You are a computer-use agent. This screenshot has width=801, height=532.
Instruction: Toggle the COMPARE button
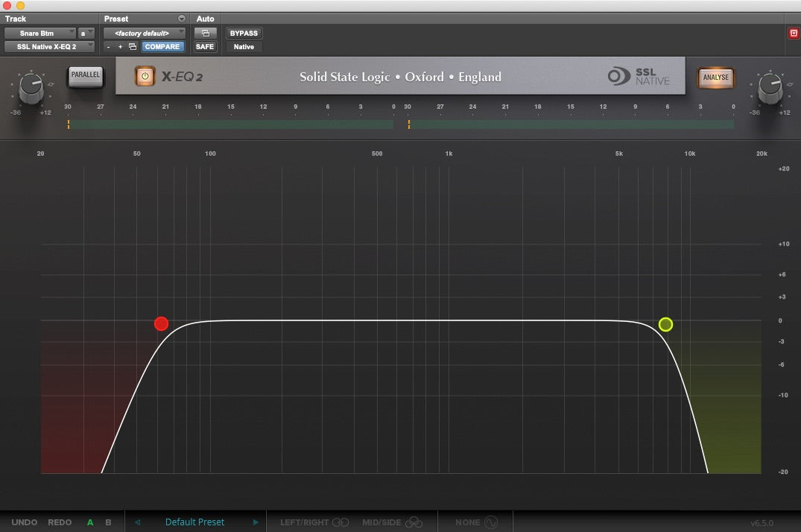click(162, 46)
